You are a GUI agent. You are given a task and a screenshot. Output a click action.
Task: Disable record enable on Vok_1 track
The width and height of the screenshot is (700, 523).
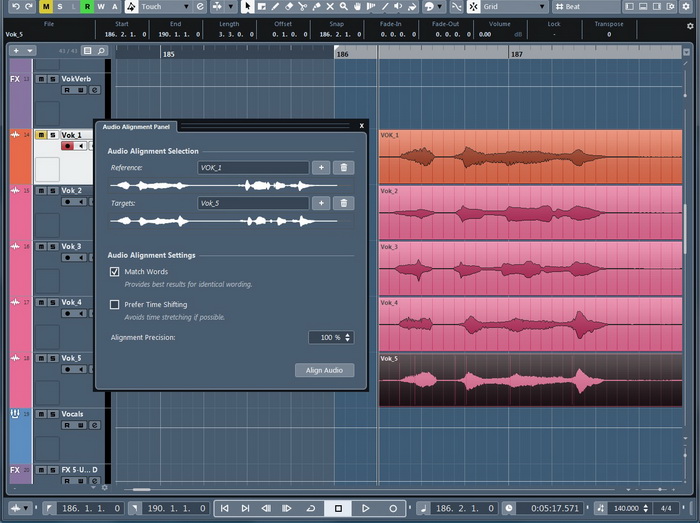67,146
